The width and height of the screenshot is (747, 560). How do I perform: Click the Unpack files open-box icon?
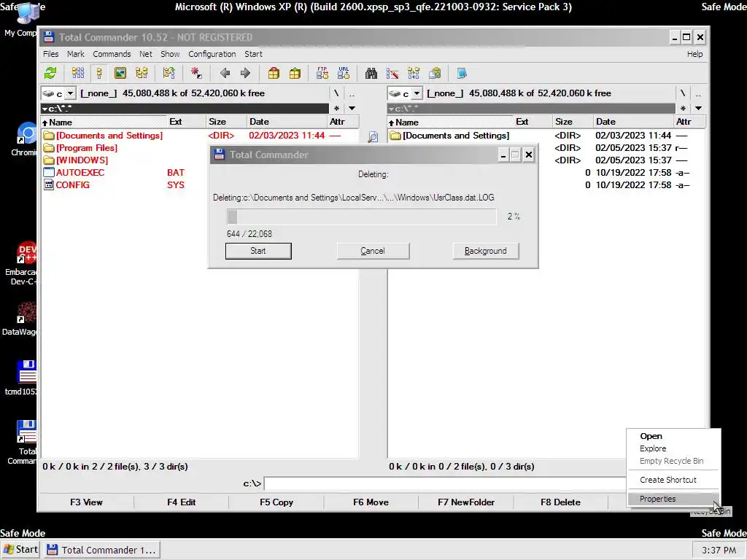pyautogui.click(x=295, y=73)
